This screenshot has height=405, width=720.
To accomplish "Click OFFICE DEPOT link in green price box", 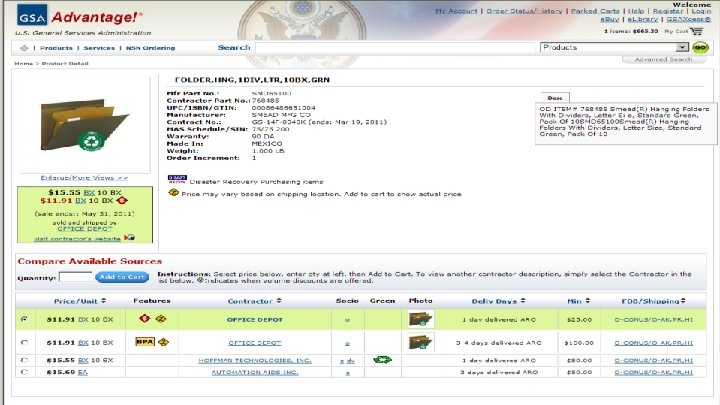I will 84,228.
